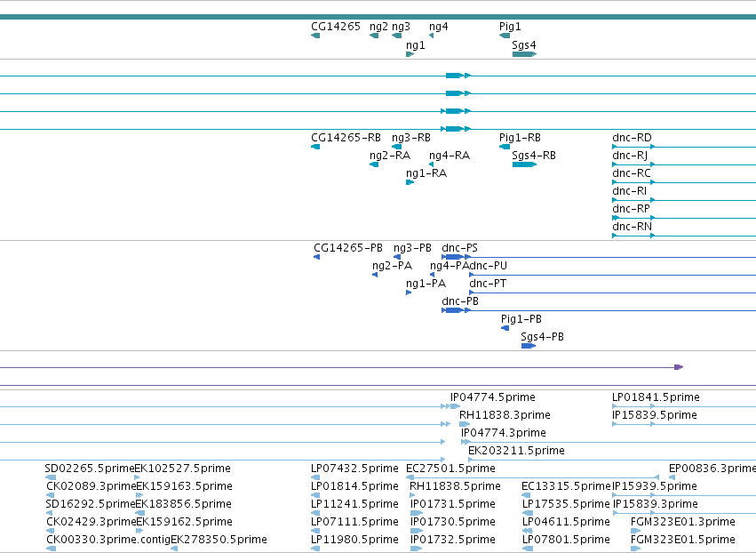Select the ng2 gene in the gene track
The height and width of the screenshot is (553, 756).
(x=374, y=36)
